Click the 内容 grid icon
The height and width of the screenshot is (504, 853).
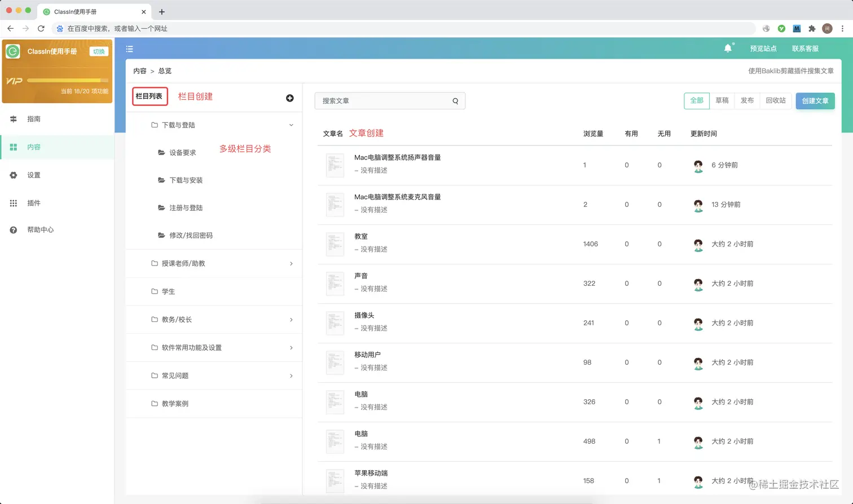14,147
